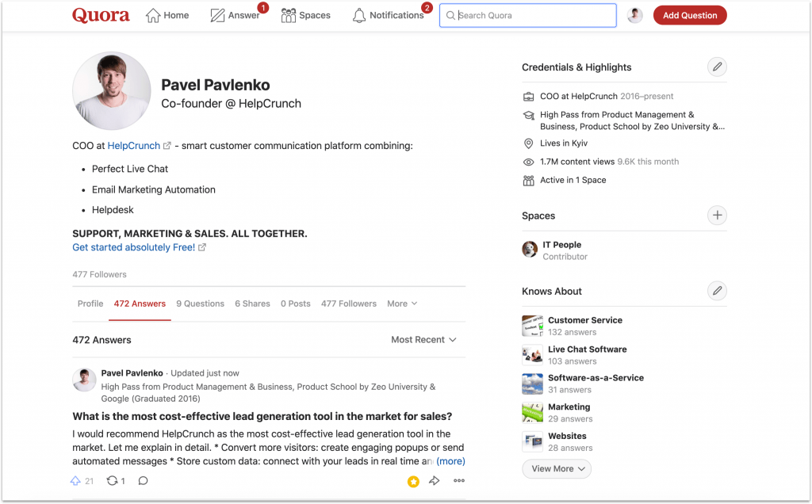
Task: Open the Live Chat Software topic link
Action: 588,349
